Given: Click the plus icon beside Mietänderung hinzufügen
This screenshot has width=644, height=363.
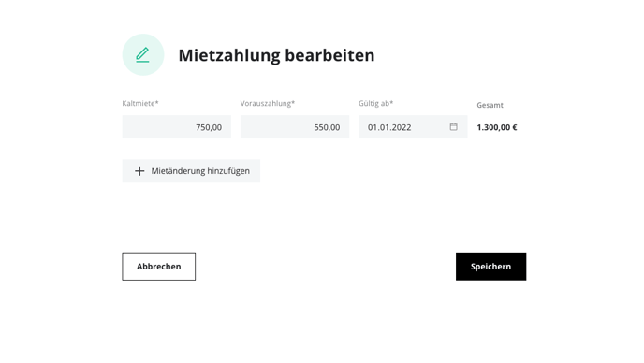Looking at the screenshot, I should [139, 171].
